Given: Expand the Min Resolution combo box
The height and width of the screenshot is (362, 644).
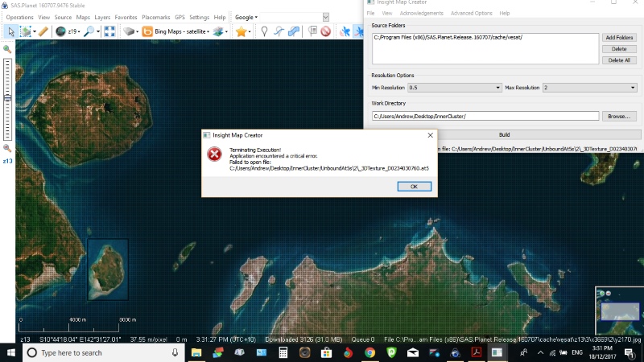Looking at the screenshot, I should (454, 87).
